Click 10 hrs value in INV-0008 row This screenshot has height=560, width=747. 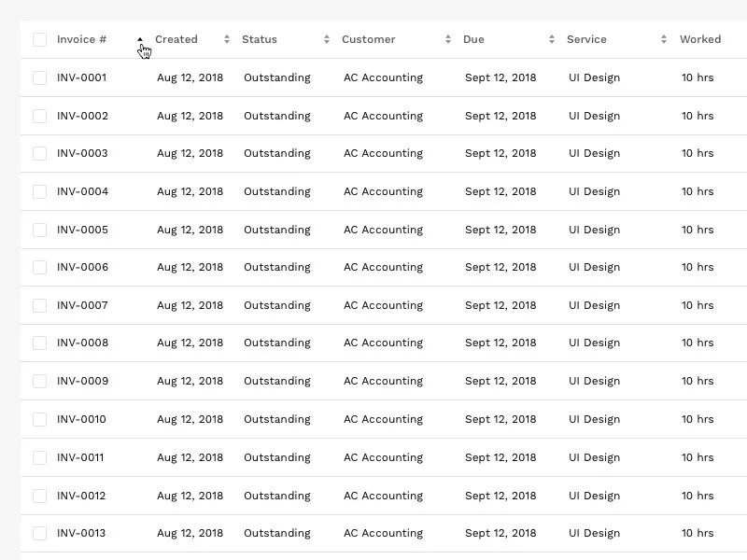698,343
